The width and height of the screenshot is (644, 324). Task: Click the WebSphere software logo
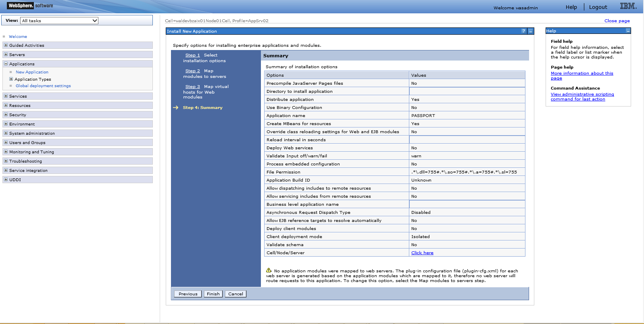click(x=30, y=6)
